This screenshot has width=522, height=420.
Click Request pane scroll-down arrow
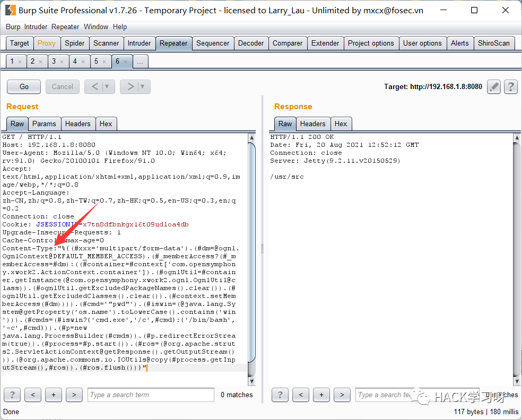[x=251, y=381]
